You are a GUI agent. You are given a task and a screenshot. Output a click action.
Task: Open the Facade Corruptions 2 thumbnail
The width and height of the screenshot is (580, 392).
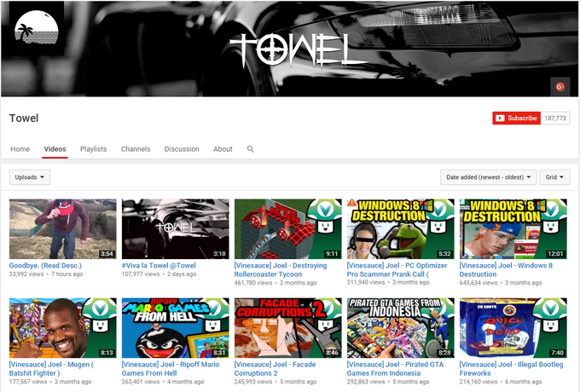288,328
